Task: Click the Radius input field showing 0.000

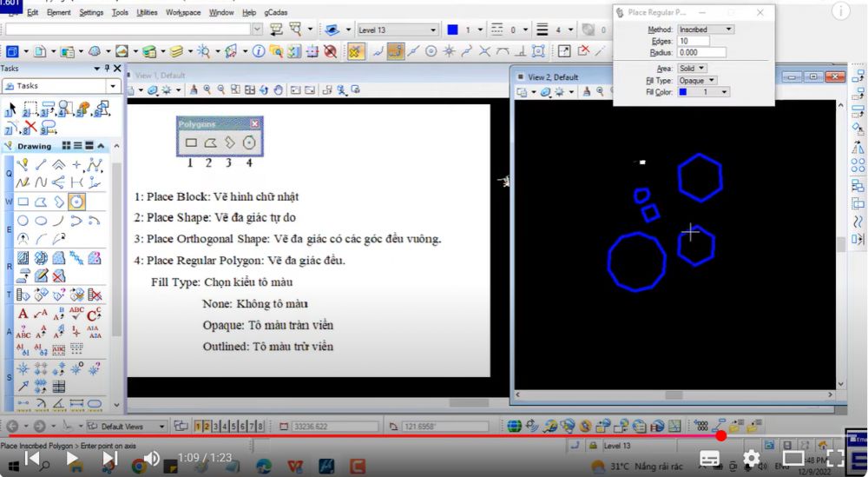Action: pos(701,53)
